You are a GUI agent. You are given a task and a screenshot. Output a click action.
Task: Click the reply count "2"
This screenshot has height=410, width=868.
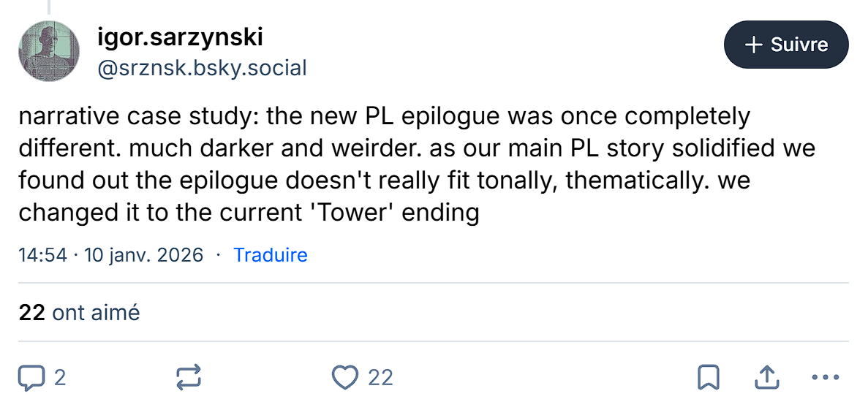click(60, 377)
